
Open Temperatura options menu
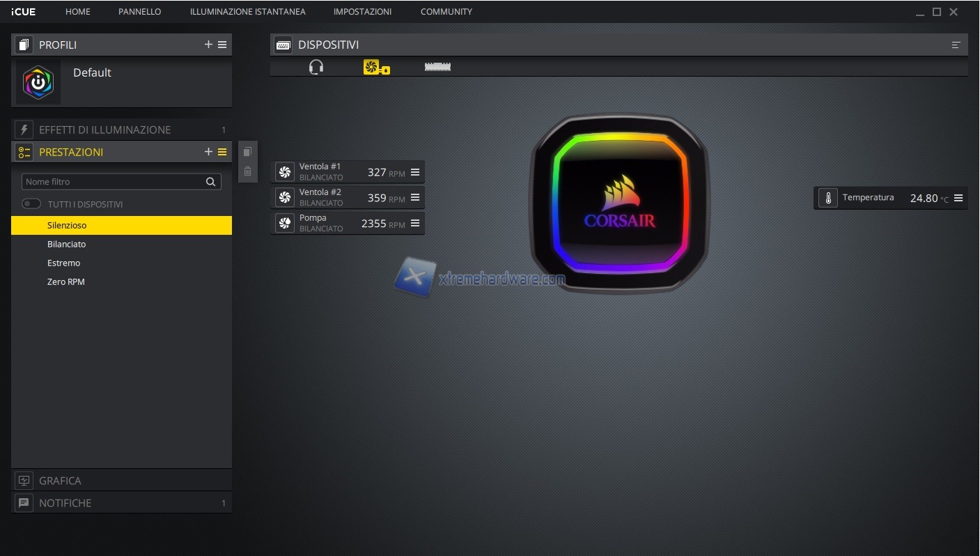coord(958,198)
